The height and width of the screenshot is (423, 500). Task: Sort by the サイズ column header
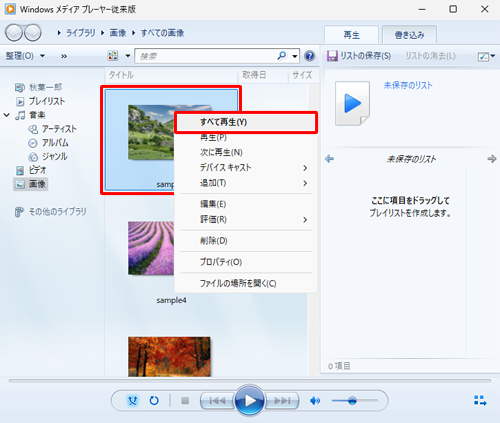click(x=303, y=75)
